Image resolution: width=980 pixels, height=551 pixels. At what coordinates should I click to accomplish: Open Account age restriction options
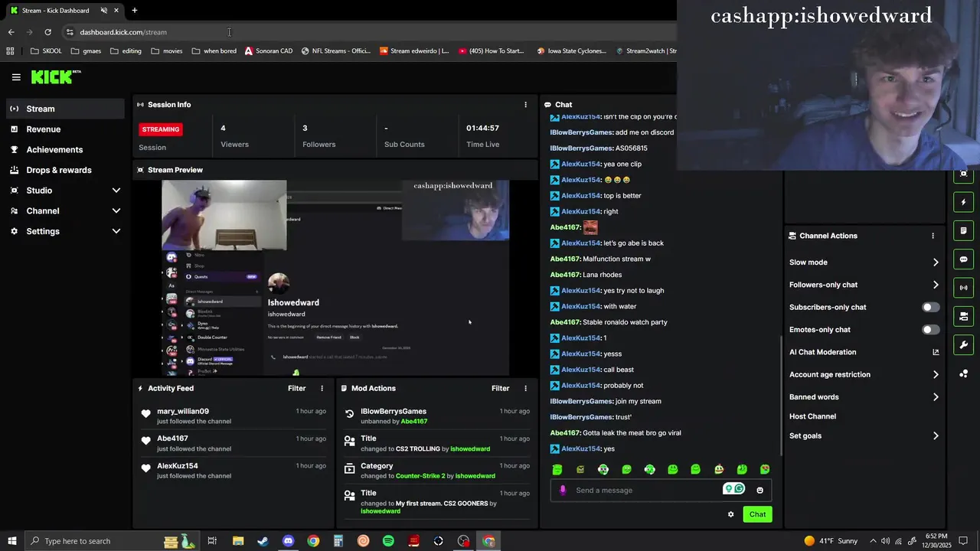point(864,375)
